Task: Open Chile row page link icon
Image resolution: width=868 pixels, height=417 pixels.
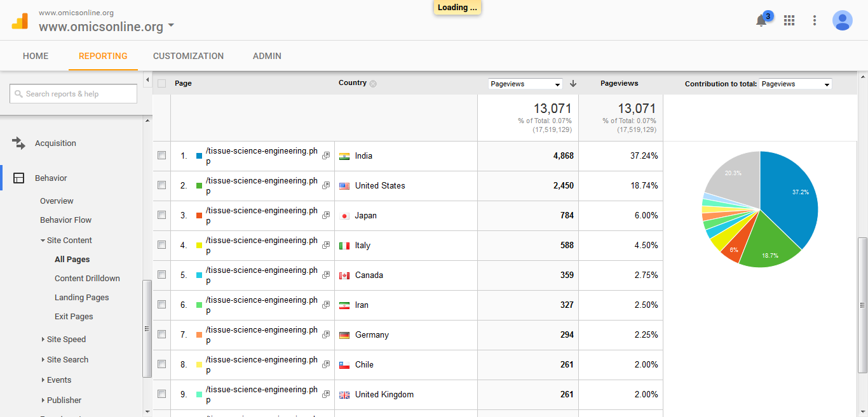Action: tap(326, 364)
